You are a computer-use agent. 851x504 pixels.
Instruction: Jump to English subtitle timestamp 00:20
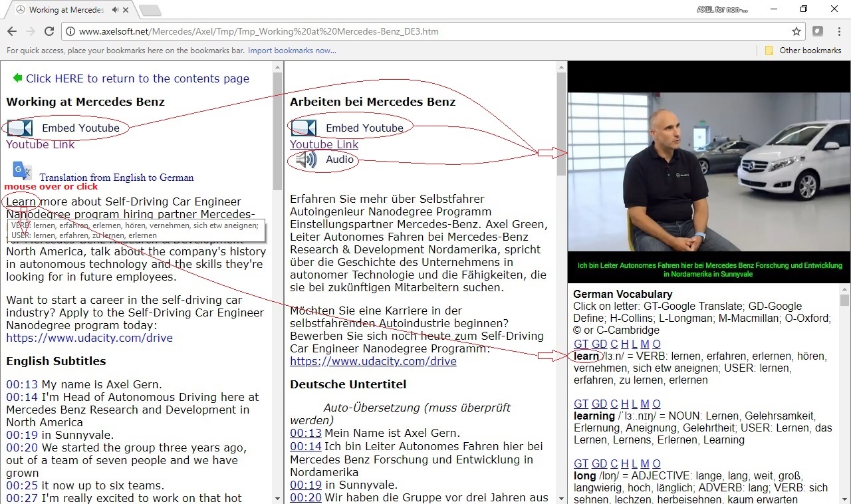pos(23,447)
